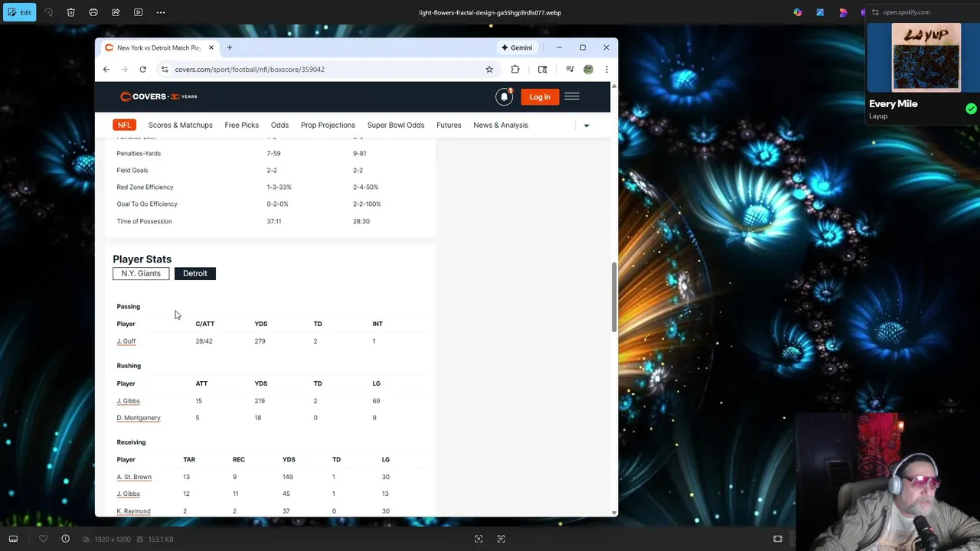
Task: Open J. Gibbs link under Receiving
Action: coord(128,494)
